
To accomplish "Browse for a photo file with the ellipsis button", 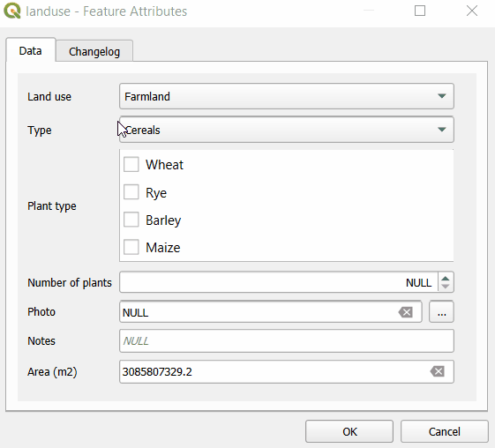I will click(441, 312).
